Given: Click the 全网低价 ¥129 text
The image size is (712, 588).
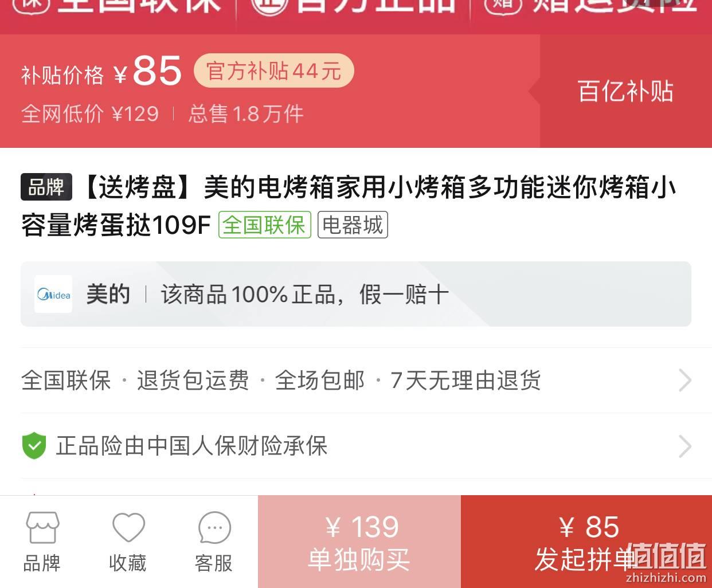Looking at the screenshot, I should tap(90, 113).
